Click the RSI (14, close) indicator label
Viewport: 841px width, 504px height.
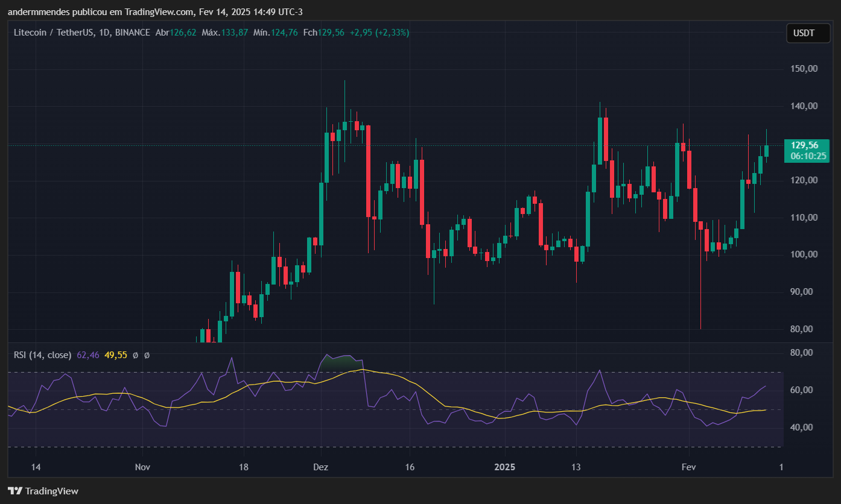42,355
